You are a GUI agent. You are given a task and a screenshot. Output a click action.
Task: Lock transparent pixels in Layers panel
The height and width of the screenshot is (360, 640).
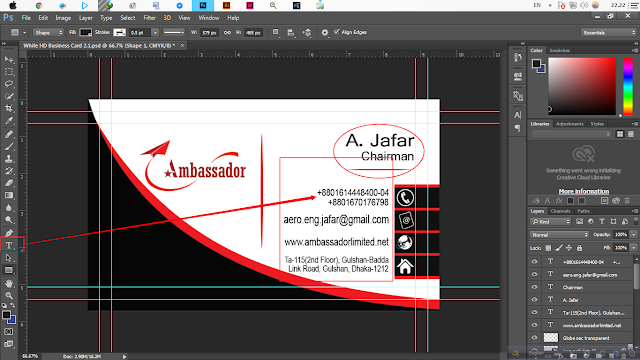548,248
